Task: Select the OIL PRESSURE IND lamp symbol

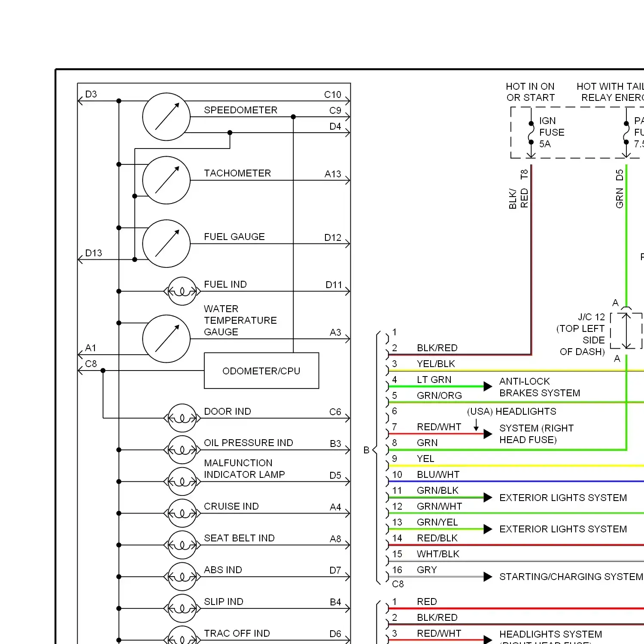Action: click(x=182, y=450)
